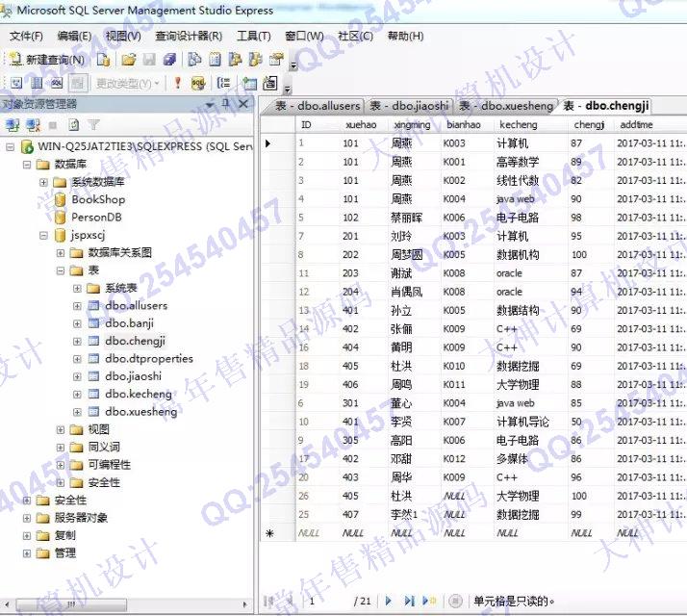
Task: Open the Tools (工具) menu
Action: (254, 36)
